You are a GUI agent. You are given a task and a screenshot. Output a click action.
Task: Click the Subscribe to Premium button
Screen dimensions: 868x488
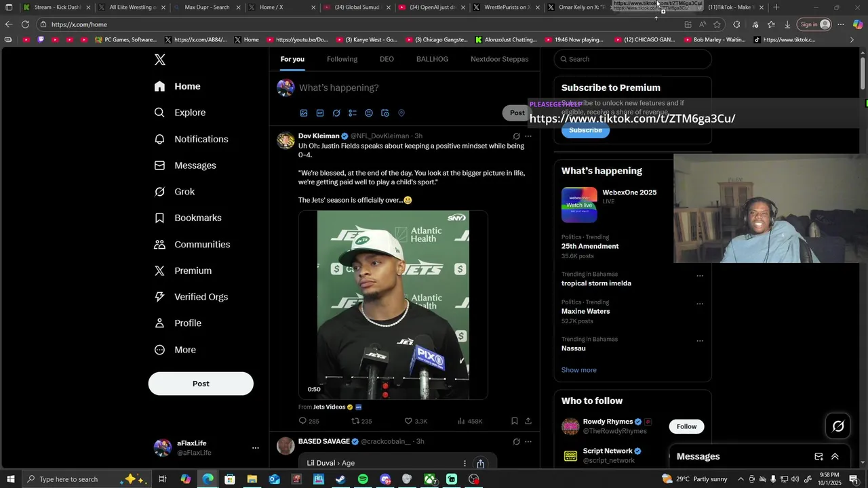(585, 130)
